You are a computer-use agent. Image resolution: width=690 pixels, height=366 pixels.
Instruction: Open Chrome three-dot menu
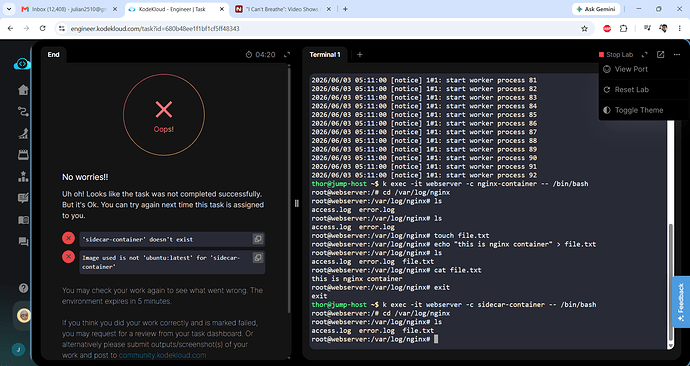[x=679, y=29]
